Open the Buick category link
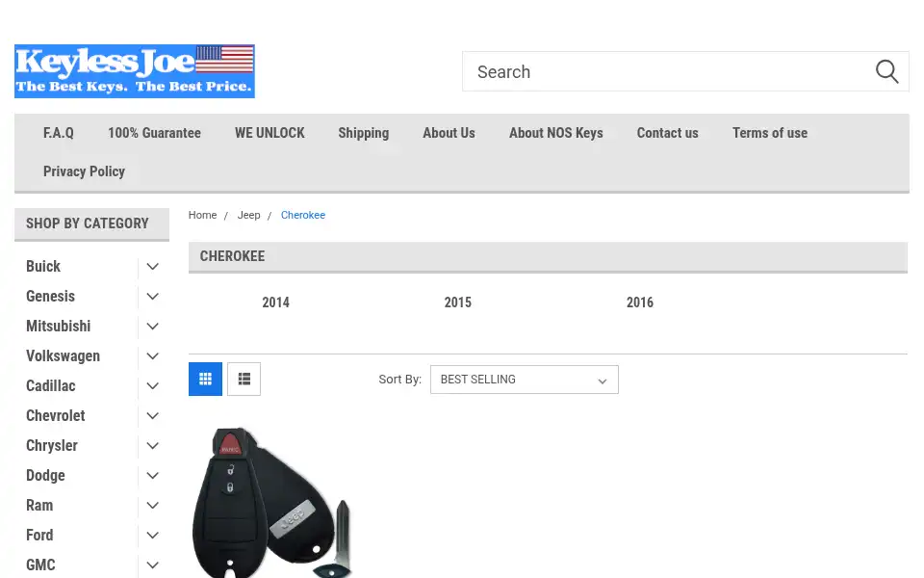The image size is (924, 578). point(43,267)
